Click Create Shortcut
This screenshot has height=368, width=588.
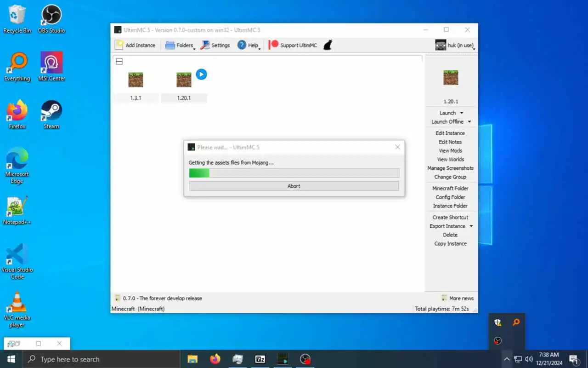point(450,217)
